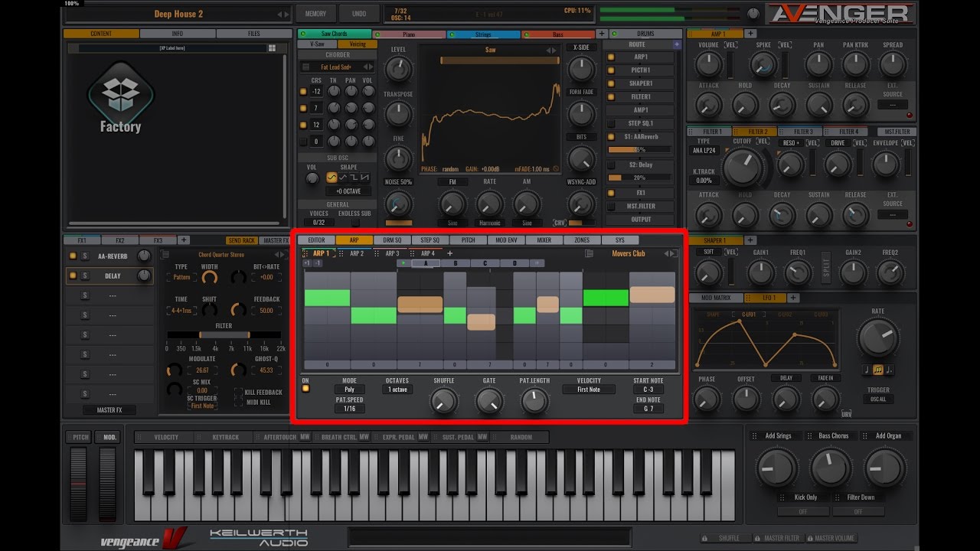Enable the fourth chorder note row
Image resolution: width=980 pixels, height=551 pixels.
[302, 142]
